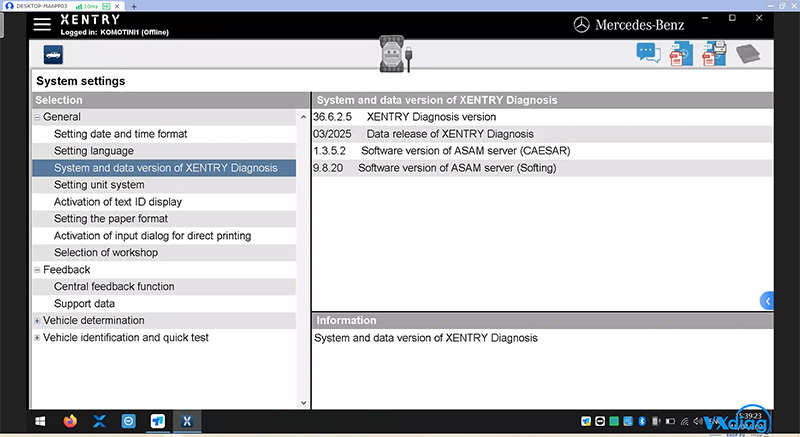Click the Wi-Fi network tray icon
The height and width of the screenshot is (437, 800).
pos(684,422)
